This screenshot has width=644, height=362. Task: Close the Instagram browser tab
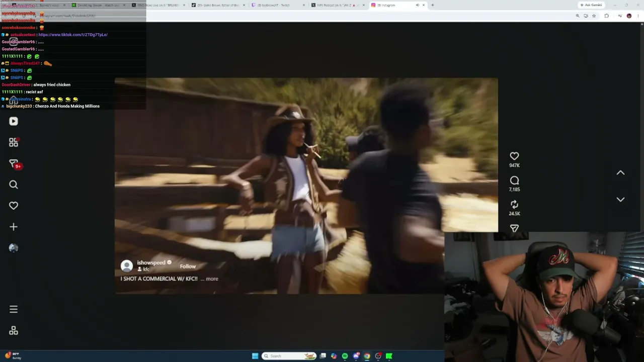click(x=424, y=5)
